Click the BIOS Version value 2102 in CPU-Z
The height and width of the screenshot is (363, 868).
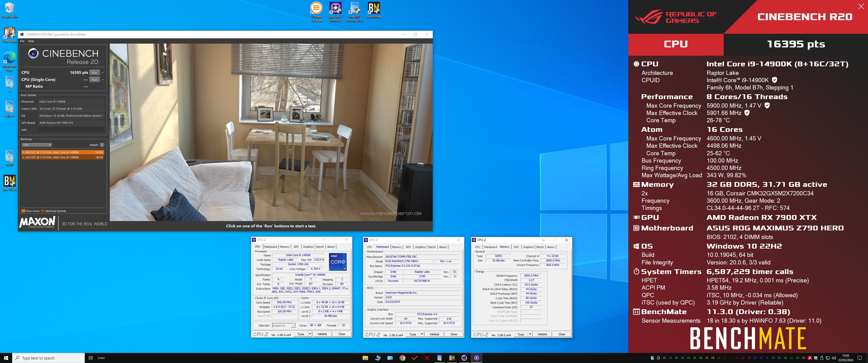click(x=422, y=297)
